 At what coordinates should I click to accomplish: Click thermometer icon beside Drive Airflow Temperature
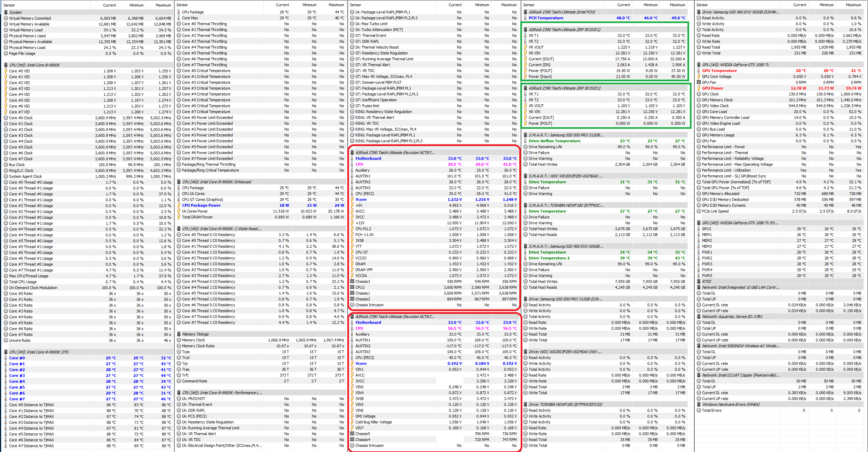(525, 141)
